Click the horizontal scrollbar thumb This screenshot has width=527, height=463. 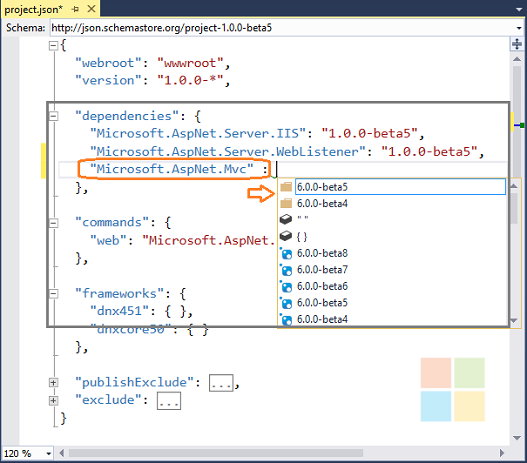click(216, 453)
